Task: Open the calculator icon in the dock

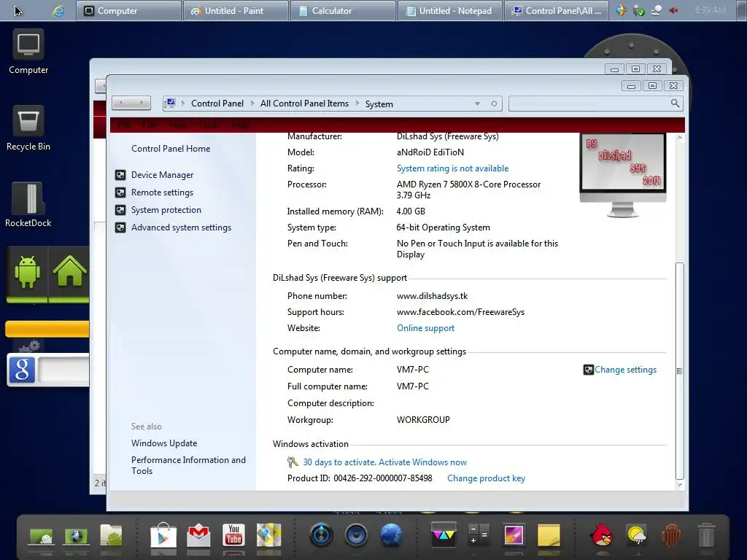Action: click(x=479, y=535)
